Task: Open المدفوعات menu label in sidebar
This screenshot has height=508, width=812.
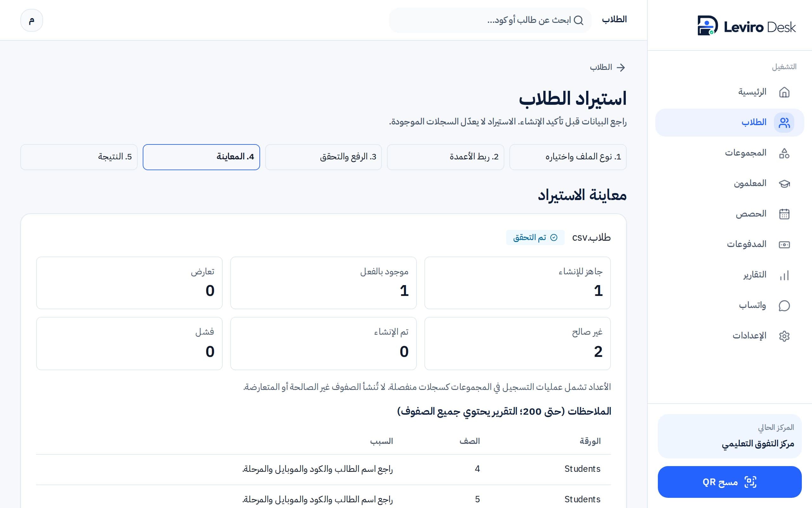Action: coord(747,244)
